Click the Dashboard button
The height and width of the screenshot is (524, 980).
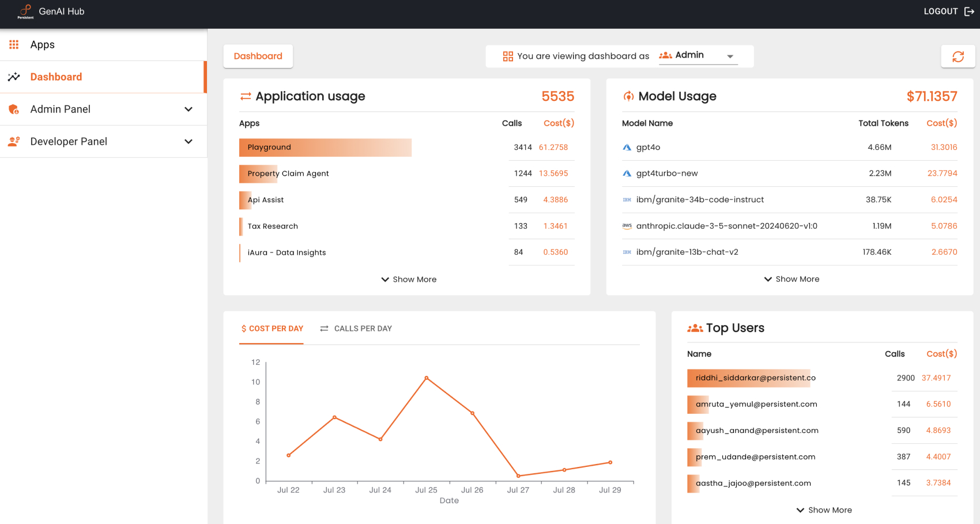pos(258,56)
